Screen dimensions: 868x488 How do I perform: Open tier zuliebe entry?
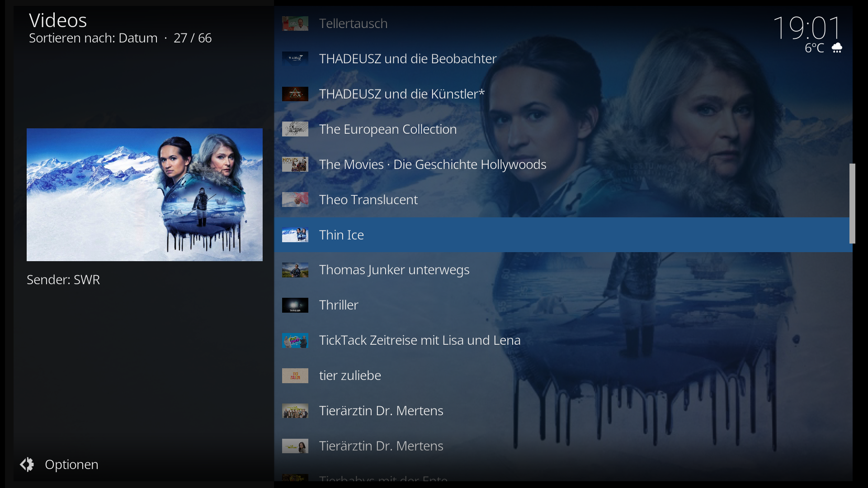563,375
